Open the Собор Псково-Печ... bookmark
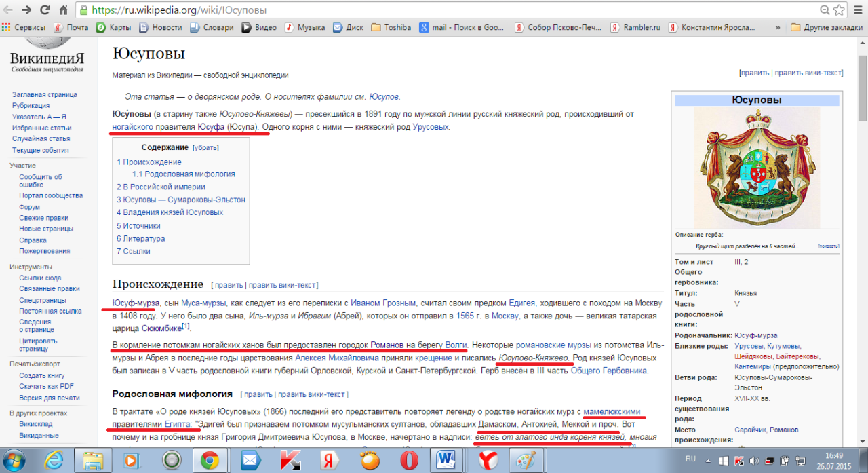 point(557,27)
